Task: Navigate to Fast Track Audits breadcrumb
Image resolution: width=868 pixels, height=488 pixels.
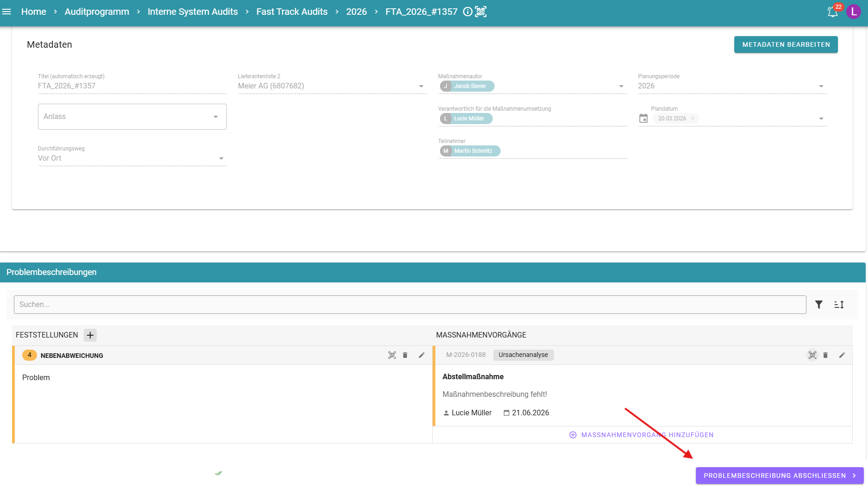Action: [x=292, y=12]
